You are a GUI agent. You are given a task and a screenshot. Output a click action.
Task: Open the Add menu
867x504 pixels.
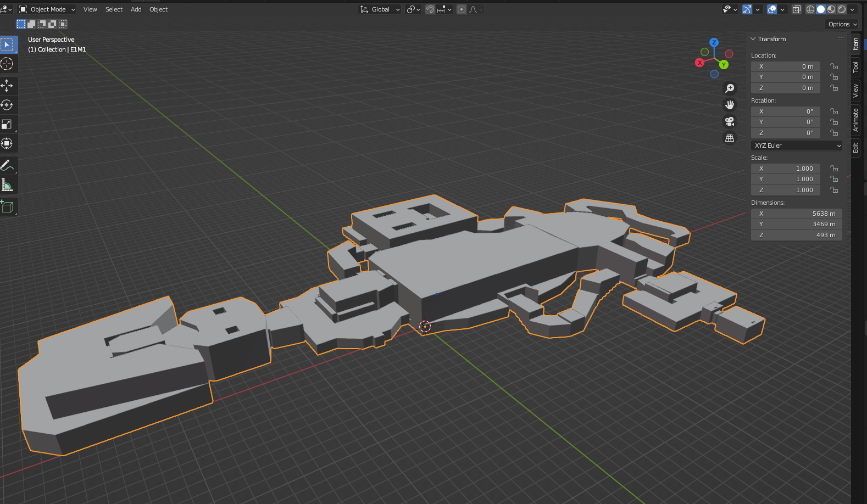point(136,9)
